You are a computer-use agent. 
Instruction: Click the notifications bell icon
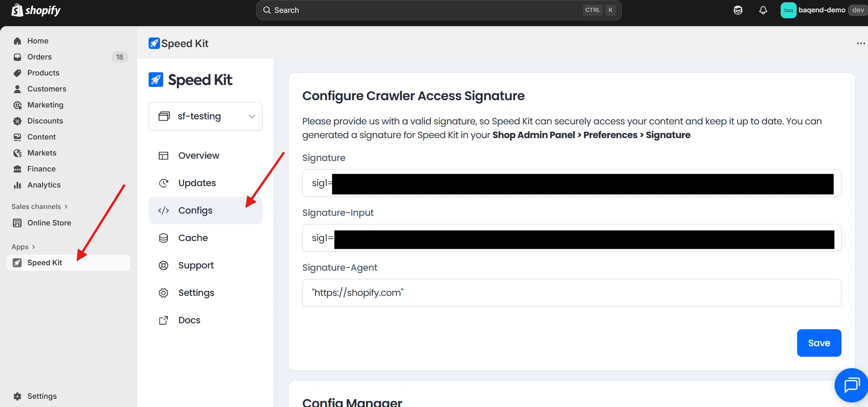coord(763,10)
